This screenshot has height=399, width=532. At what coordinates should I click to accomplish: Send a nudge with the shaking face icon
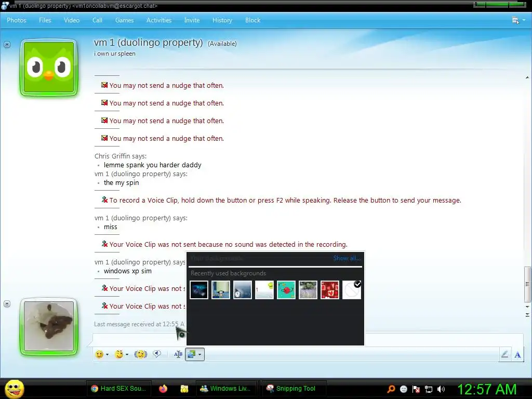(140, 354)
